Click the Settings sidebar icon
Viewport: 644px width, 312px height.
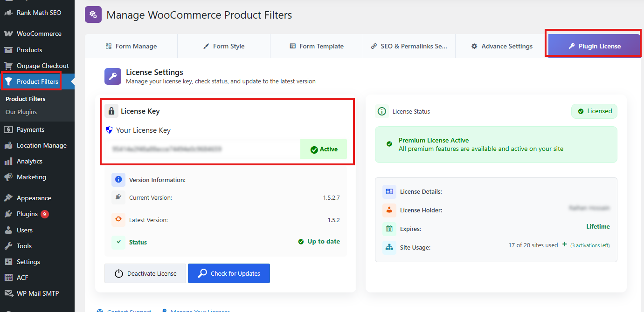8,262
